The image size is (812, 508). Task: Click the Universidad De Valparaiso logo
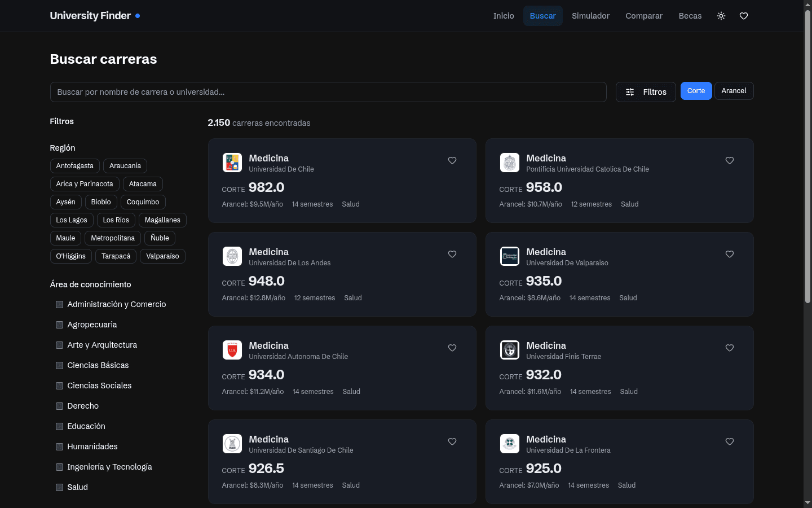(x=510, y=256)
